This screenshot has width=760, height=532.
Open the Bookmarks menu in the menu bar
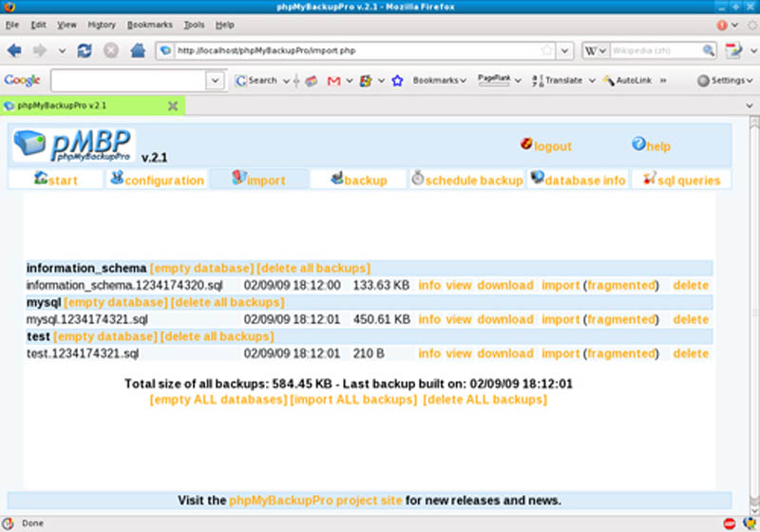click(150, 25)
